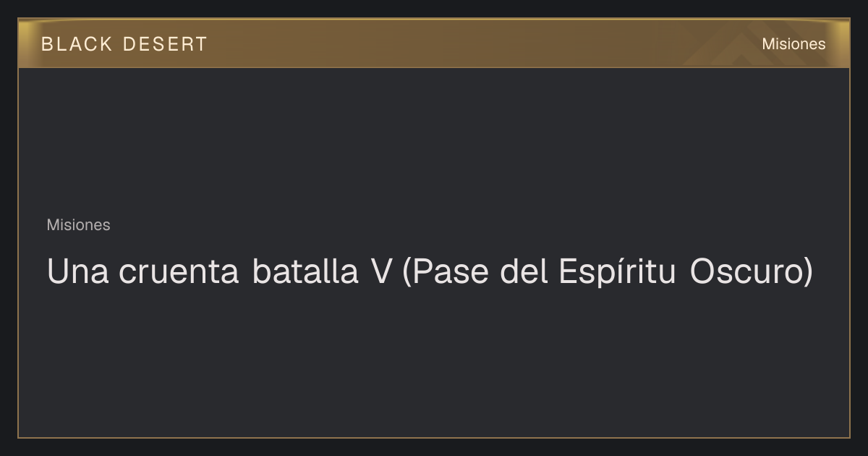This screenshot has width=868, height=456.
Task: Select the small Misiones breadcrumb above the title
Action: click(x=78, y=225)
